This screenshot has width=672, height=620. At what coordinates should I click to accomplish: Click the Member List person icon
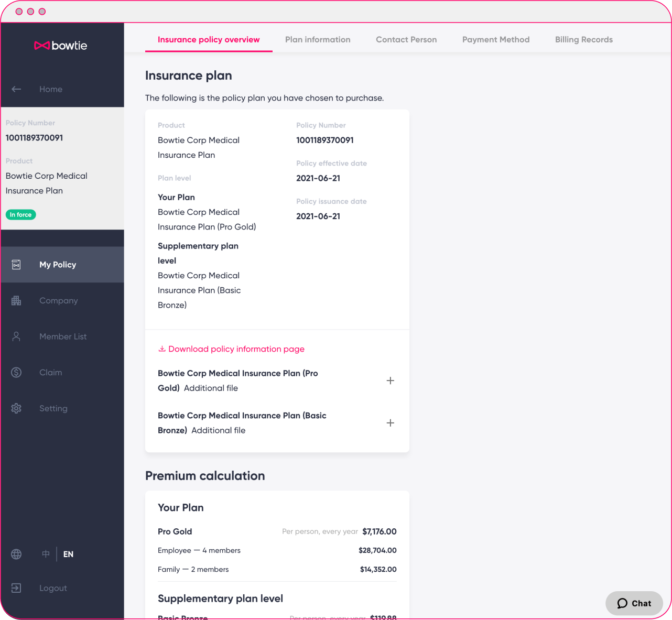(16, 336)
